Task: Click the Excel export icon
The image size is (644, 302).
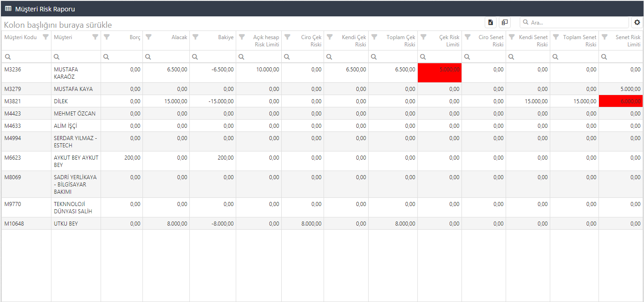Action: 491,22
